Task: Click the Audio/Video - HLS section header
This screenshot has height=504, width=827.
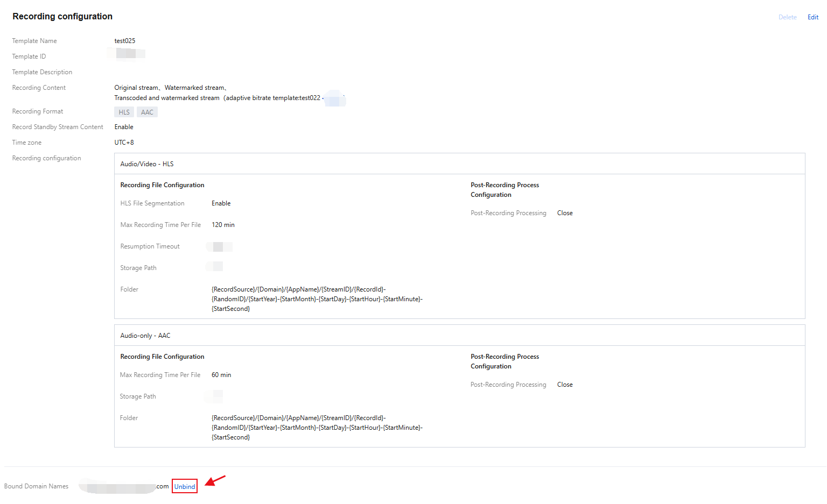Action: [x=147, y=164]
